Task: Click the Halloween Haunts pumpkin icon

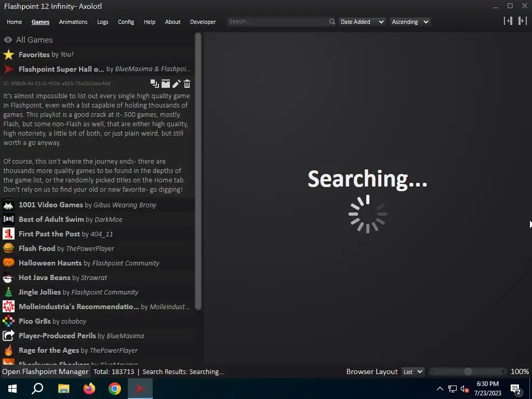Action: pyautogui.click(x=8, y=263)
